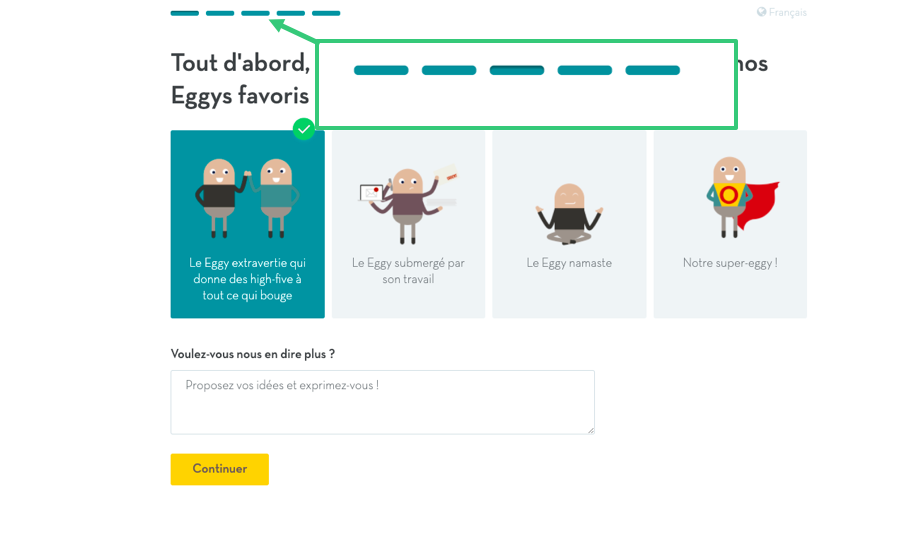Focus the Proposez vos idées text area
Screen dimensions: 914x540
tap(382, 402)
